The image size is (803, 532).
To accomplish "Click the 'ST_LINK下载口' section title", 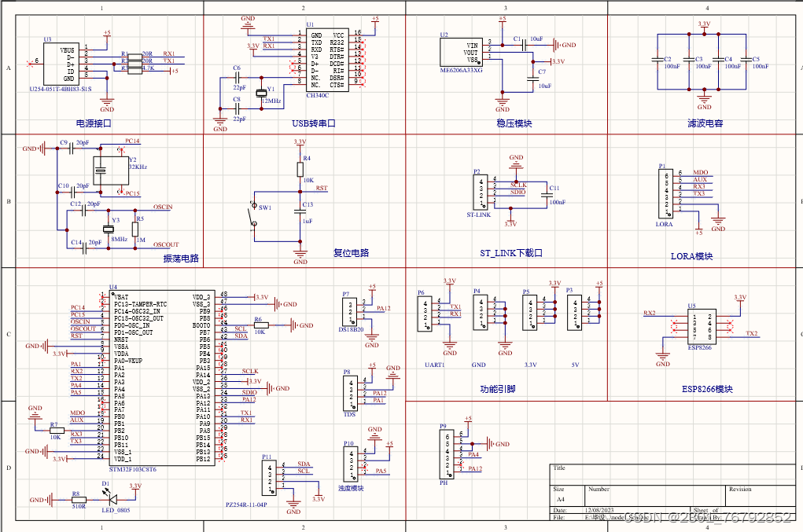I will click(x=511, y=253).
